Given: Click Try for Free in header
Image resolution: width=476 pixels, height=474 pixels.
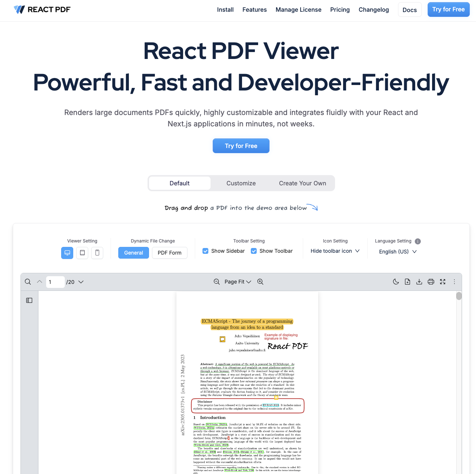Looking at the screenshot, I should [x=449, y=10].
